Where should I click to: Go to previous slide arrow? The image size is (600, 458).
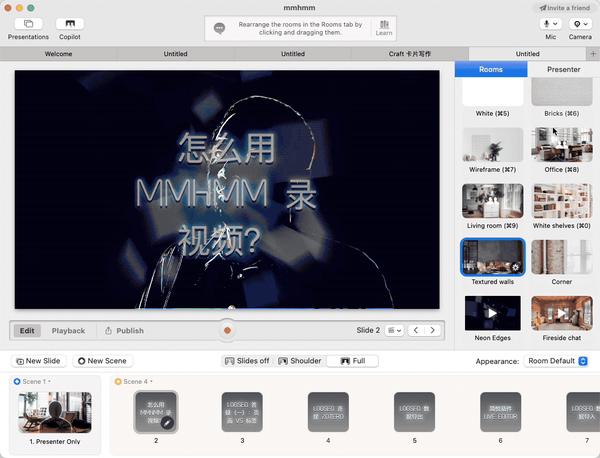(x=416, y=330)
